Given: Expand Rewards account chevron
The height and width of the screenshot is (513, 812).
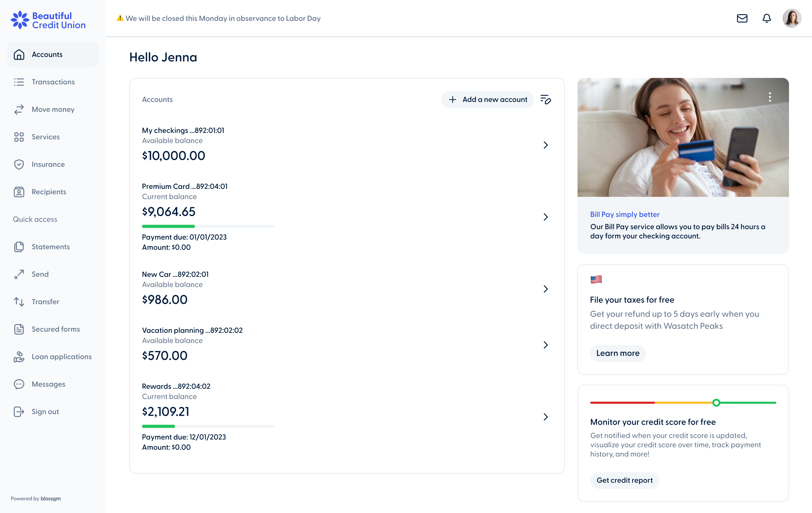Looking at the screenshot, I should pos(545,417).
